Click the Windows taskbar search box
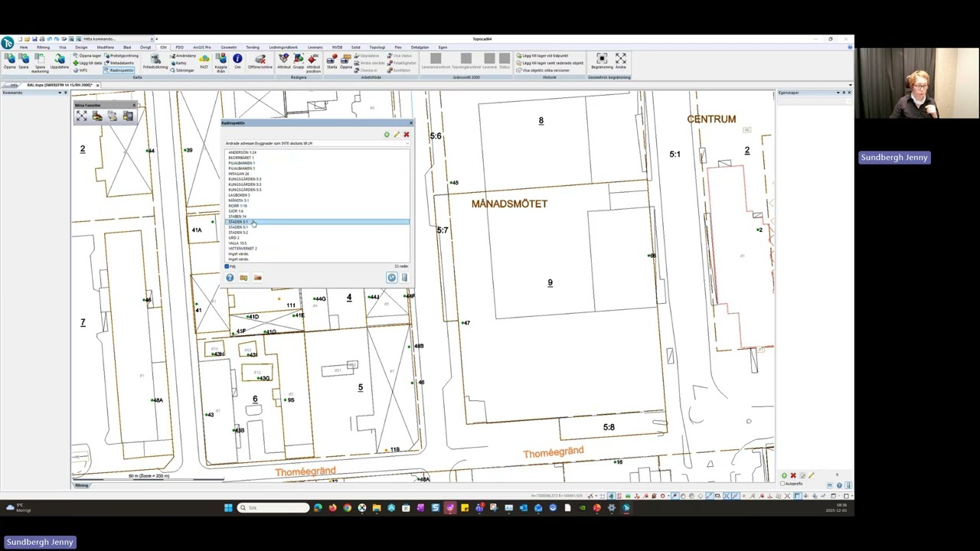The image size is (980, 551). 273,507
